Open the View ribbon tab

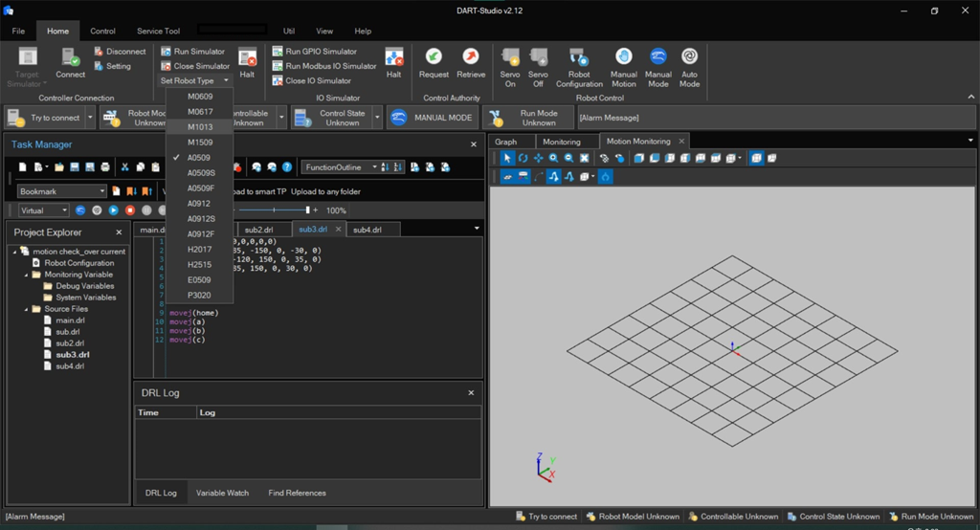click(324, 31)
